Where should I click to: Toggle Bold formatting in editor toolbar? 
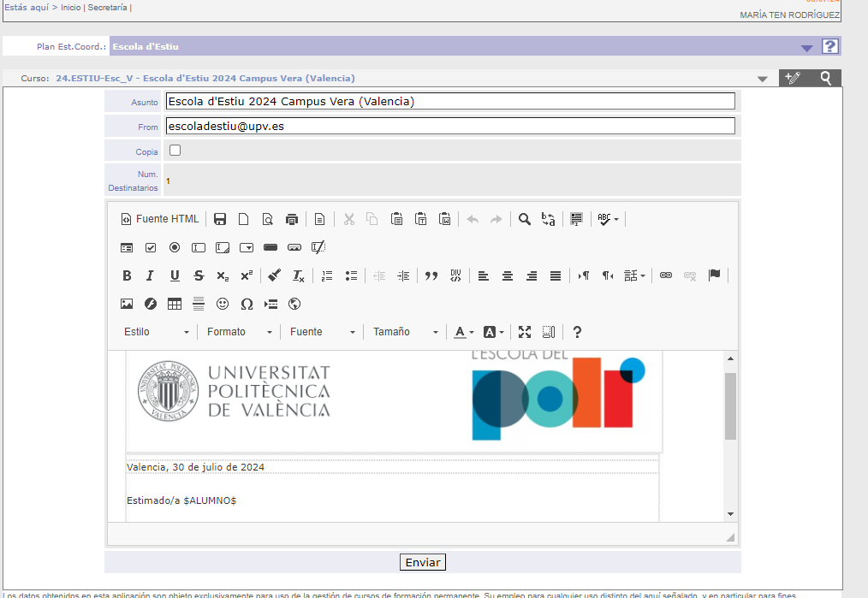[127, 275]
